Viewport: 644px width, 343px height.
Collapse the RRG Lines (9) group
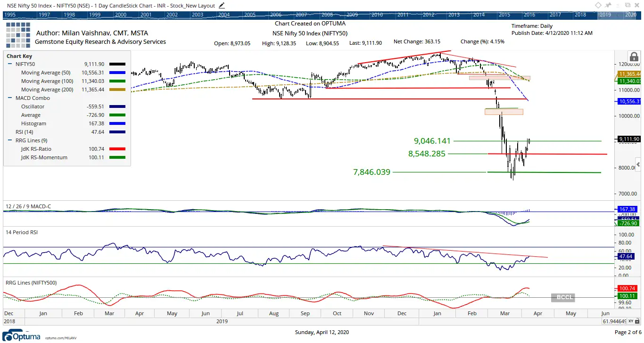tap(9, 140)
